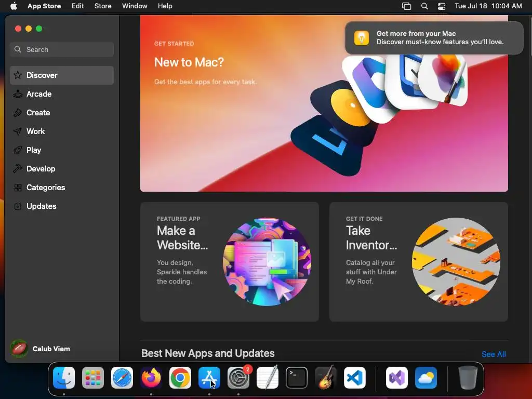Open Take Inventory story card
This screenshot has width=532, height=399.
419,262
